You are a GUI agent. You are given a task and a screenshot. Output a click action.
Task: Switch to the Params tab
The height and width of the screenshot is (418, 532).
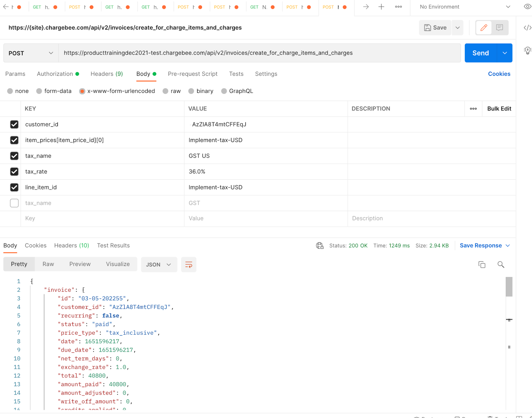[15, 74]
